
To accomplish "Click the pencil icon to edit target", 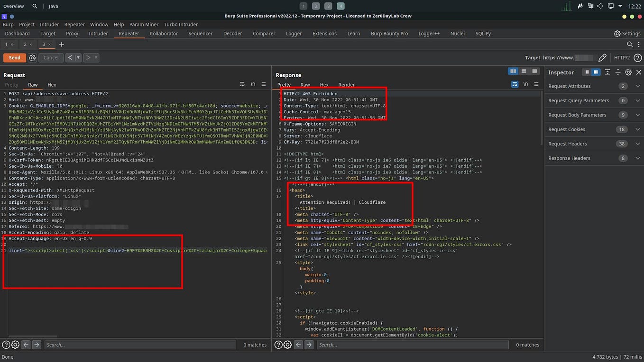I will (602, 58).
